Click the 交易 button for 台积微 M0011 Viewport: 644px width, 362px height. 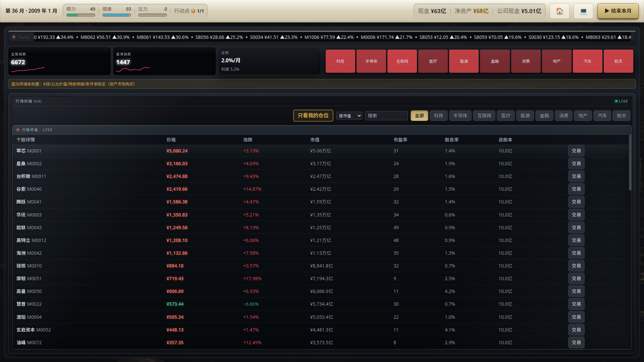[x=576, y=176]
